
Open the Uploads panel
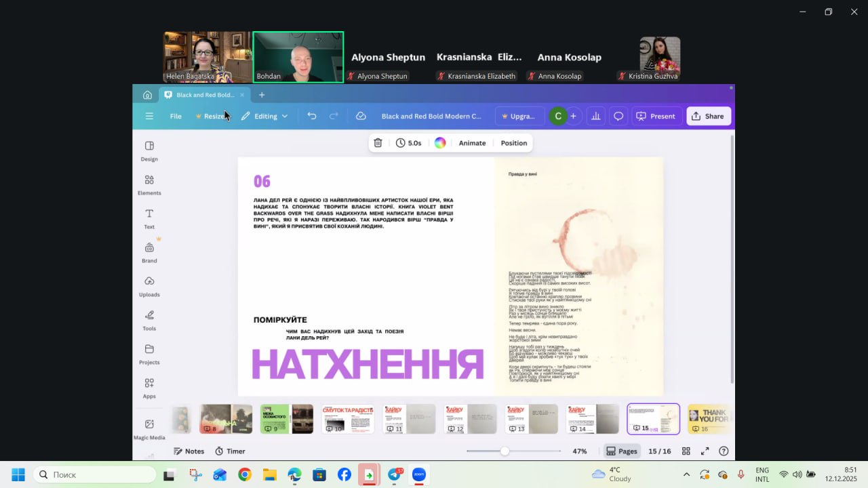pyautogui.click(x=149, y=285)
